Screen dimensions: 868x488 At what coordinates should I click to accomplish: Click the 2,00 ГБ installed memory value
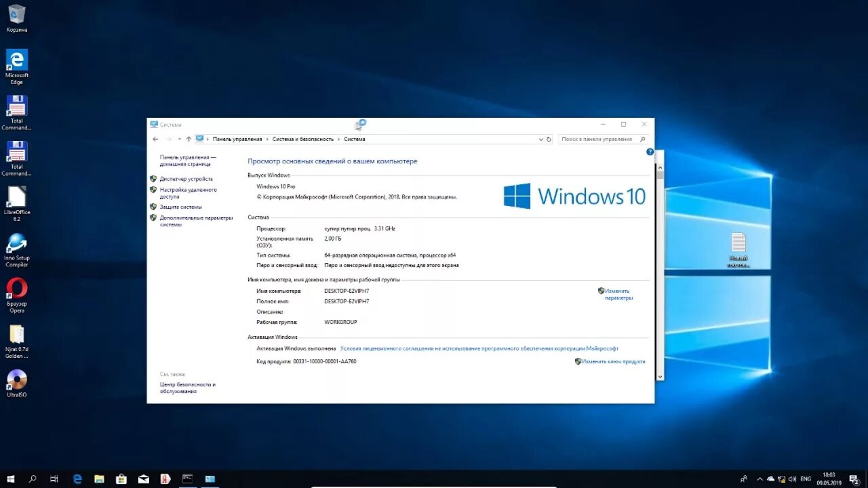tap(333, 239)
